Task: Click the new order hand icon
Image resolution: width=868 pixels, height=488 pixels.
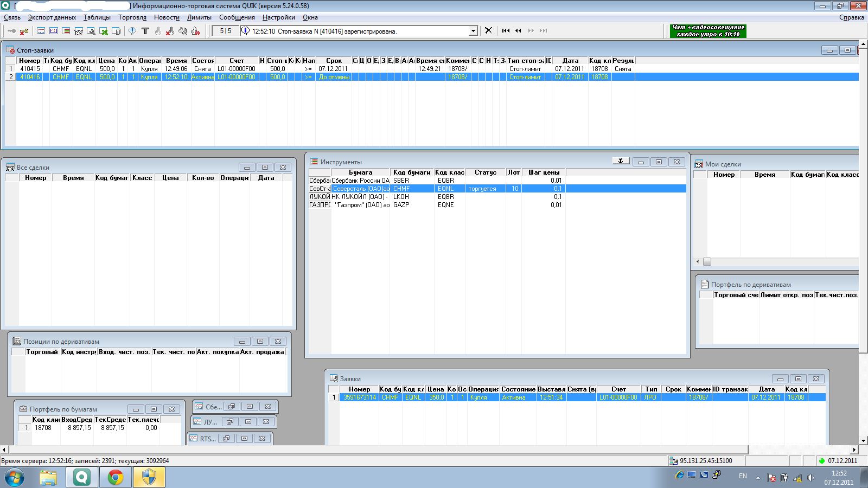Action: click(158, 31)
